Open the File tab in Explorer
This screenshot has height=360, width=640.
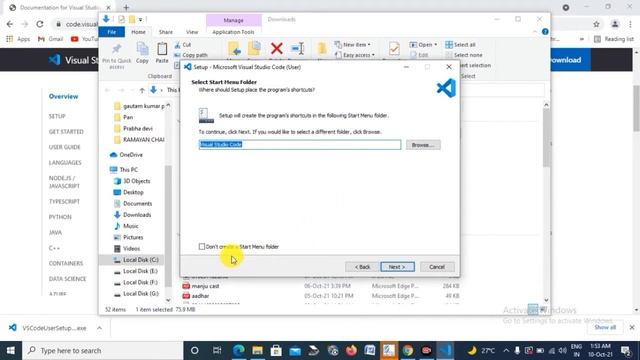[111, 32]
